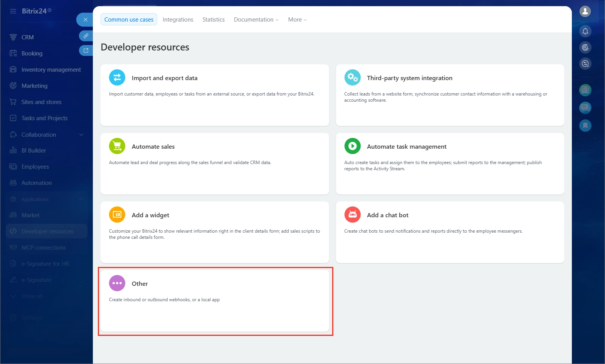Select the Common use cases tab

coord(129,20)
